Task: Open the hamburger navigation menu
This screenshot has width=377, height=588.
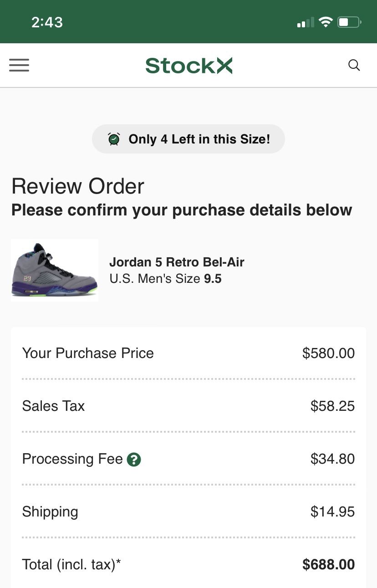Action: (19, 65)
